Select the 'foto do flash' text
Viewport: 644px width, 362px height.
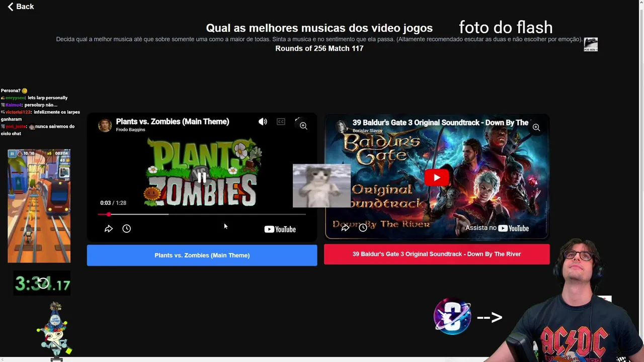coord(506,27)
